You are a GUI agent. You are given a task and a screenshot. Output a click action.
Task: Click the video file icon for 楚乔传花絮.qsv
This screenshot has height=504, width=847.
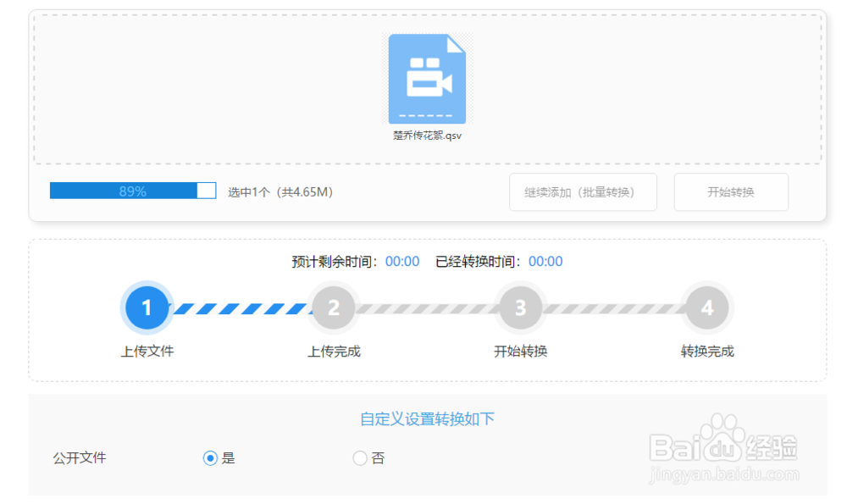[427, 79]
